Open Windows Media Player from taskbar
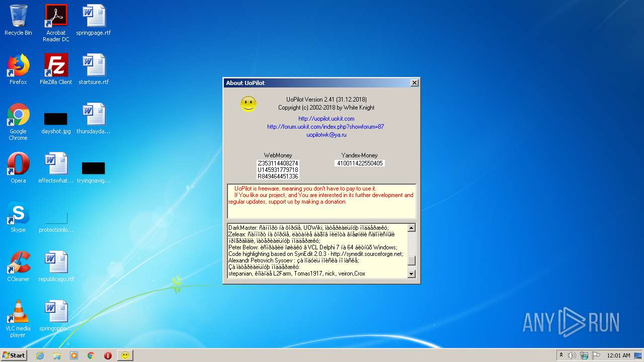 point(74,355)
